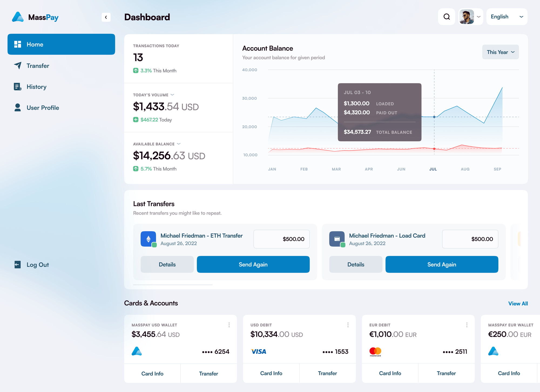
Task: Collapse the sidebar with the arrow button
Action: 106,17
